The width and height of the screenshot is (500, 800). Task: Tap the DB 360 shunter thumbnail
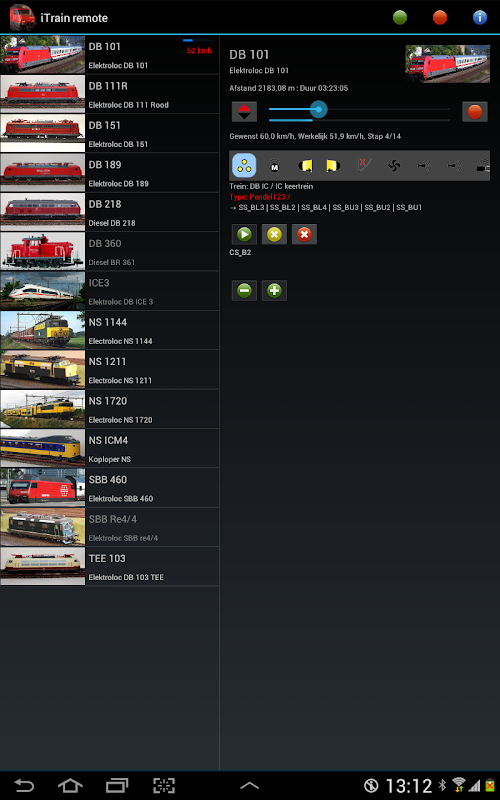coord(42,252)
